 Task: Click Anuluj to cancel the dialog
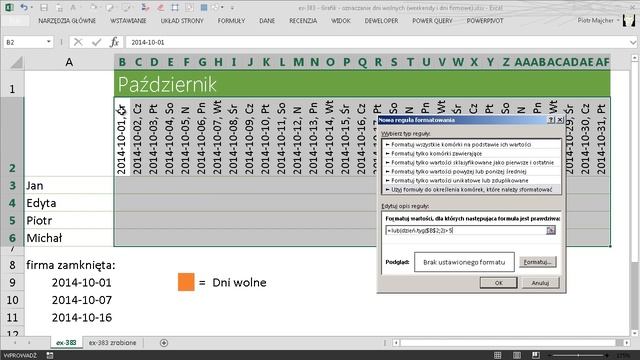pyautogui.click(x=540, y=283)
